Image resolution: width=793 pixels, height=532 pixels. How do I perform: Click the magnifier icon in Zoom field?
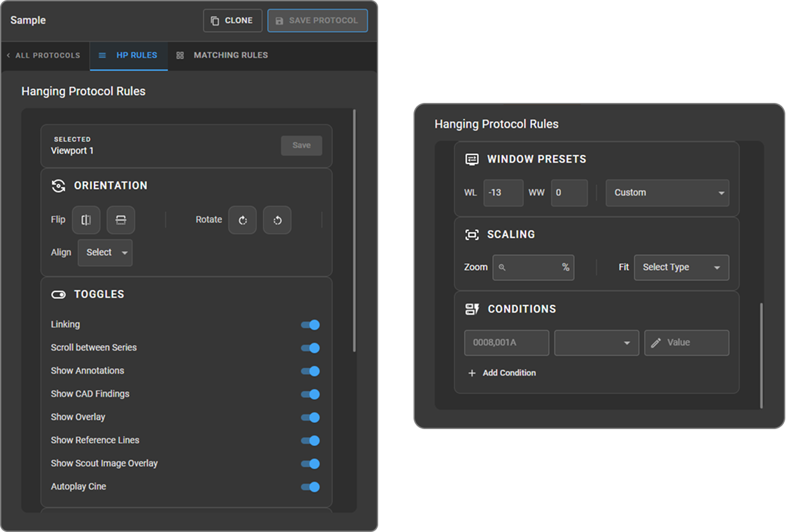coord(502,268)
